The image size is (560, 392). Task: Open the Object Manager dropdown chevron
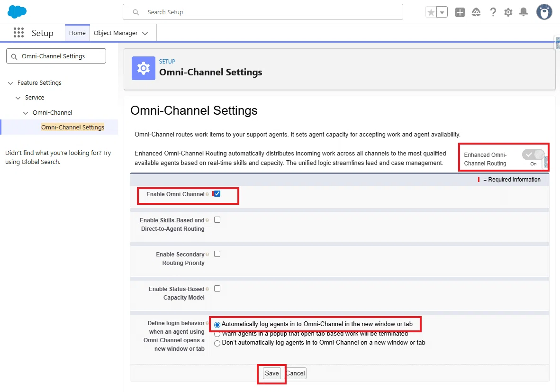tap(145, 33)
